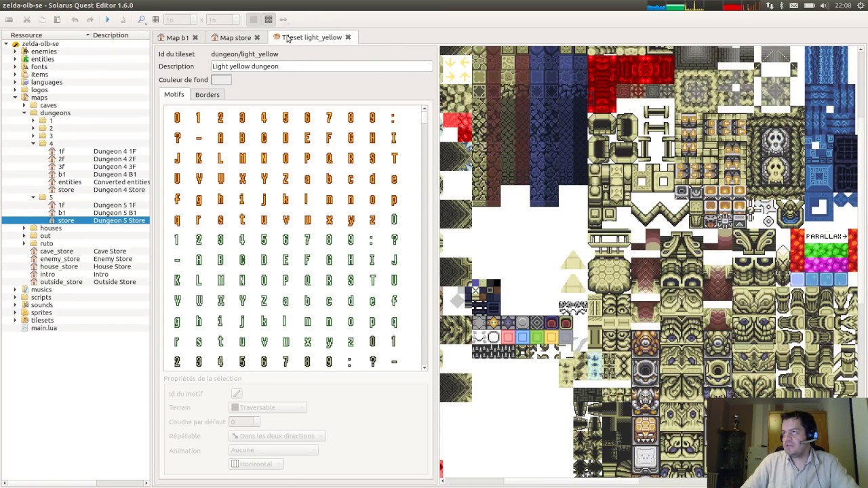The image size is (868, 488).
Task: Open the volume sound indicator
Action: [824, 5]
